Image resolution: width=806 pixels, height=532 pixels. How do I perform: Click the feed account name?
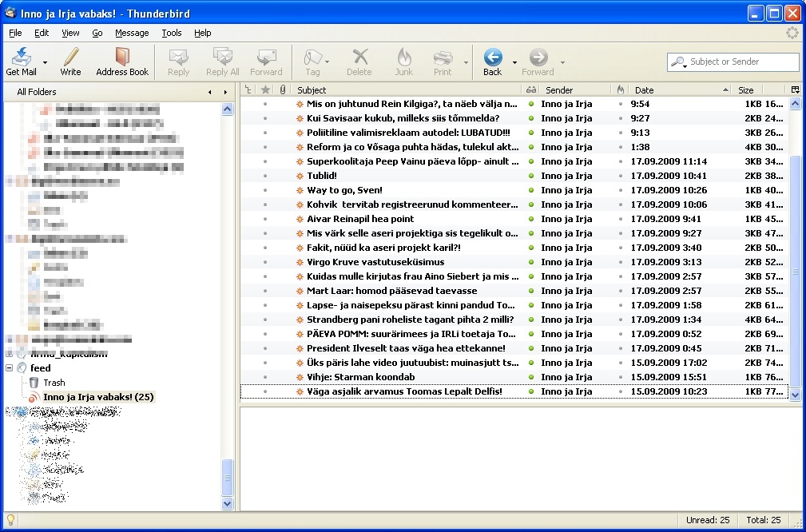click(41, 368)
